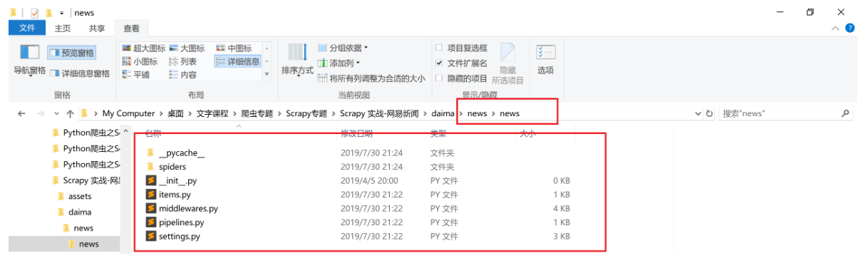The width and height of the screenshot is (868, 268).
Task: Click the search magnifier icon
Action: coord(846,113)
